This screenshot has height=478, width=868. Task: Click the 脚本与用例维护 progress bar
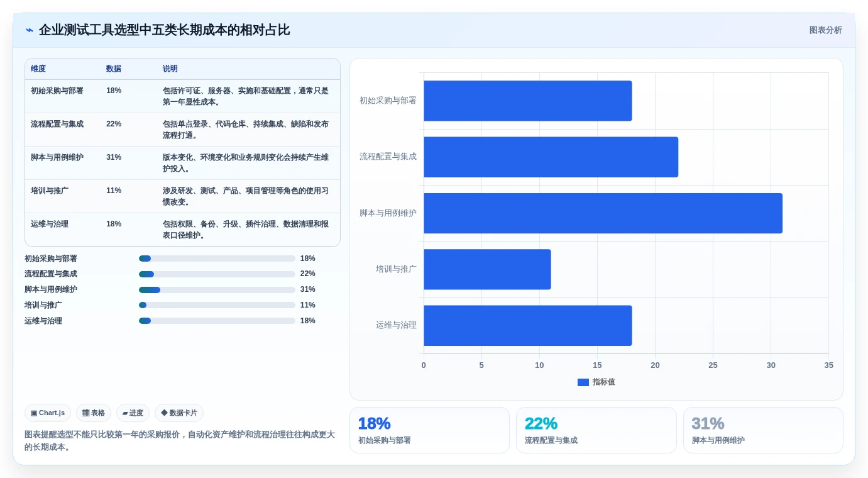click(x=217, y=290)
